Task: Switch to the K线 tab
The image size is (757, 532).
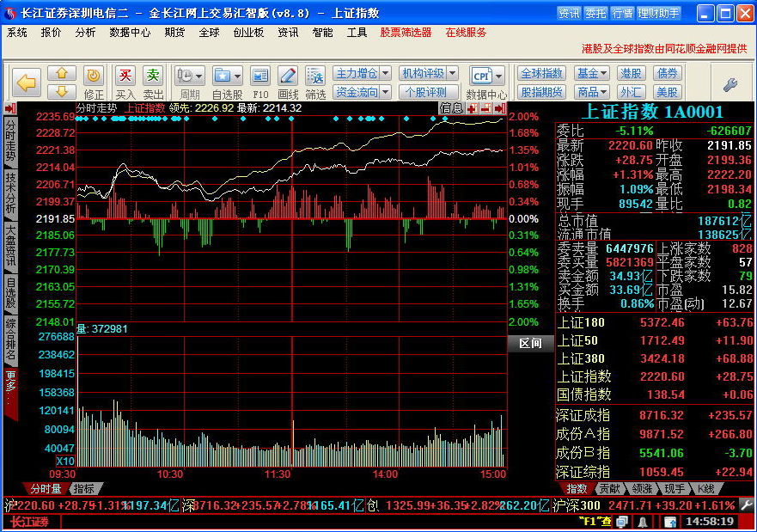Action: (706, 488)
